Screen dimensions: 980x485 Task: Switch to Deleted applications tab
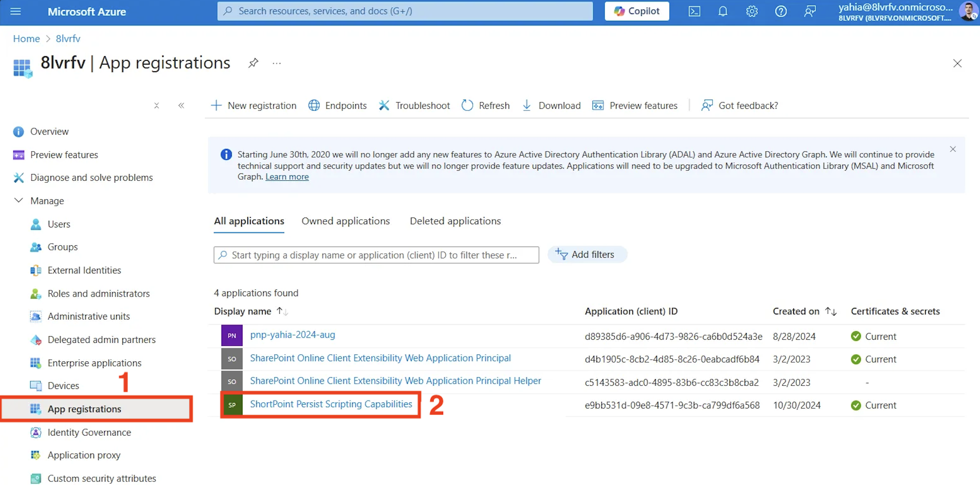455,221
